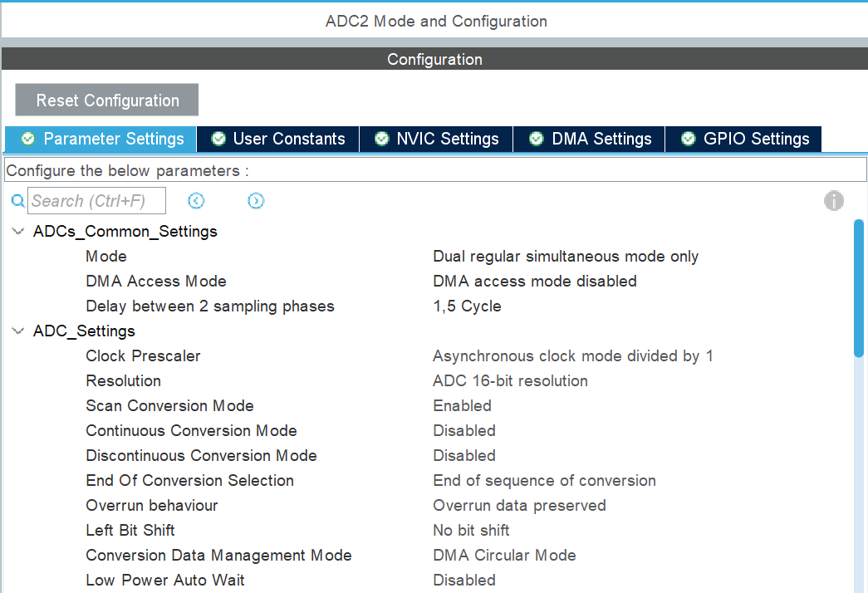Click the Reset Configuration button
Screen dimensions: 868x593
(x=105, y=100)
